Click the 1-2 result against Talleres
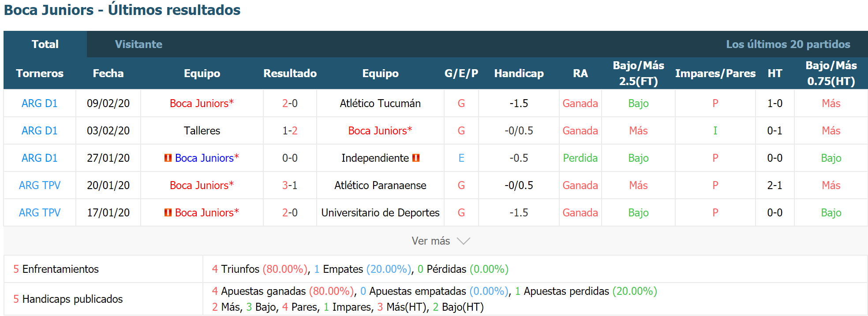The width and height of the screenshot is (868, 316). [290, 130]
